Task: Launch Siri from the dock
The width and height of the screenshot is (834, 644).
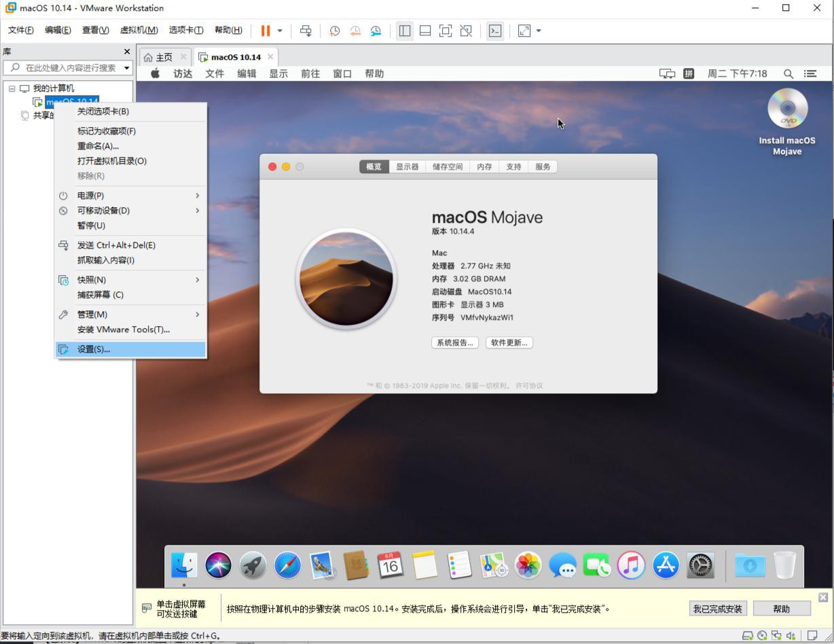Action: 219,565
